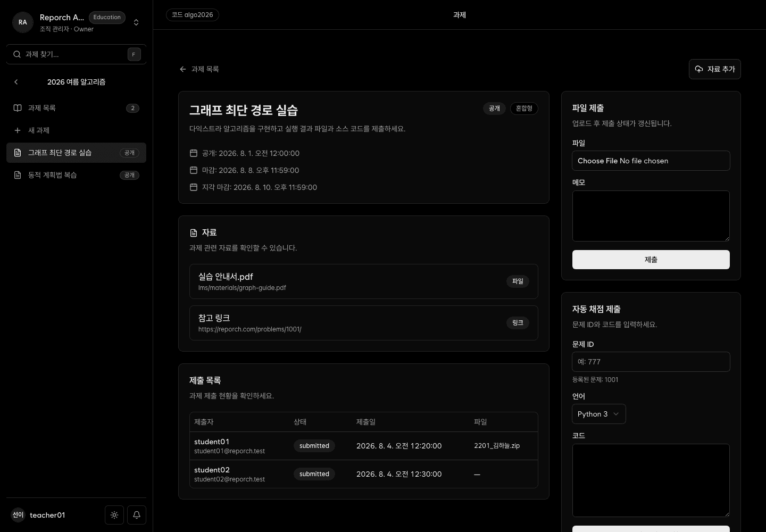Click the document icon beside 그래프 최단 경로 실습

pos(18,153)
